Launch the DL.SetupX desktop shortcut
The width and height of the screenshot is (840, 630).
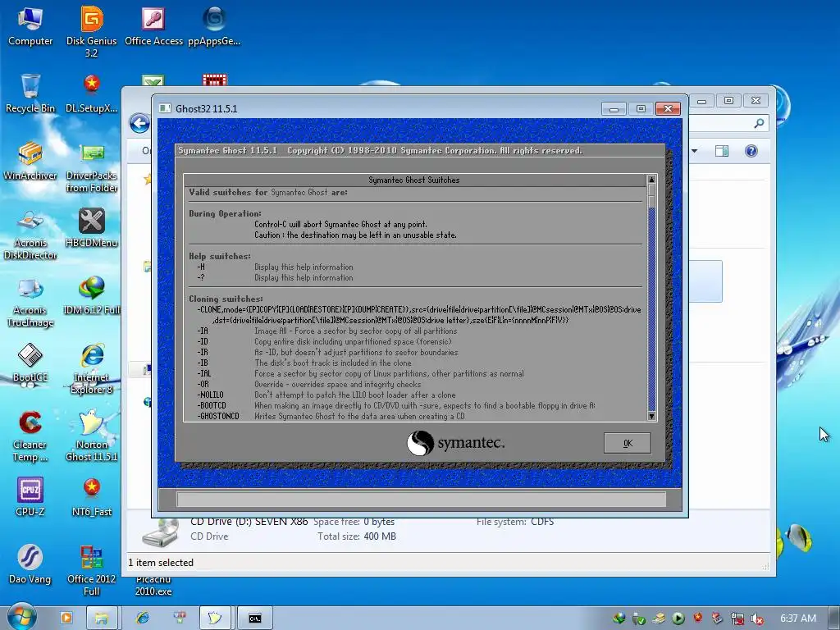click(92, 94)
